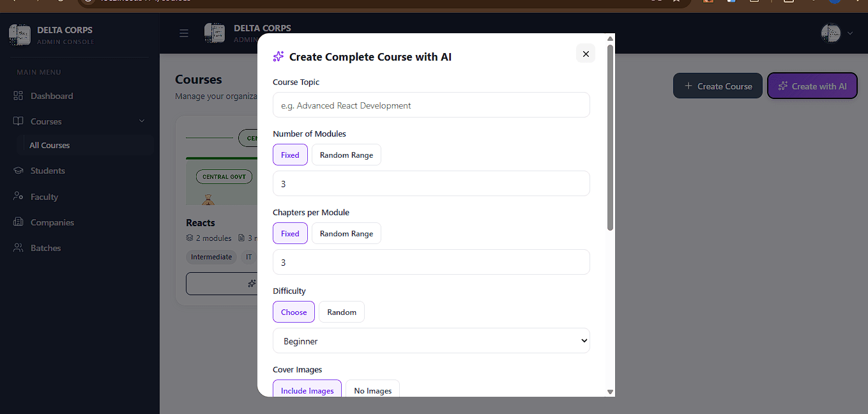Screen dimensions: 868x414
Task: Click the user avatar in top right
Action: click(x=830, y=33)
